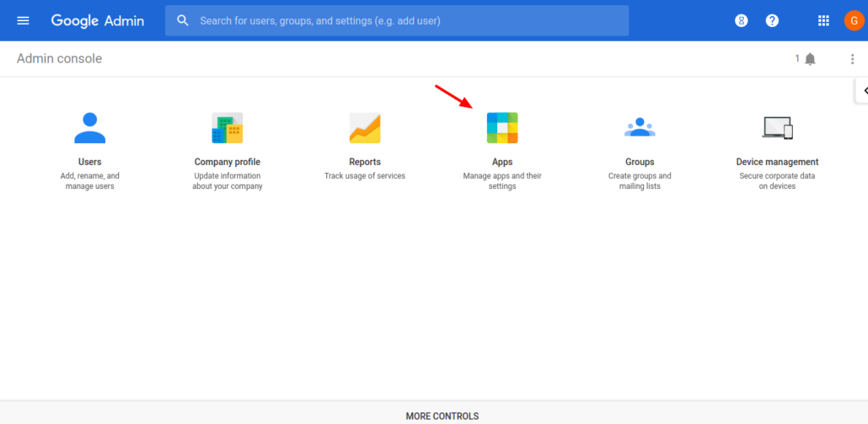This screenshot has width=868, height=424.
Task: Open the three-dot more options menu
Action: [x=853, y=59]
